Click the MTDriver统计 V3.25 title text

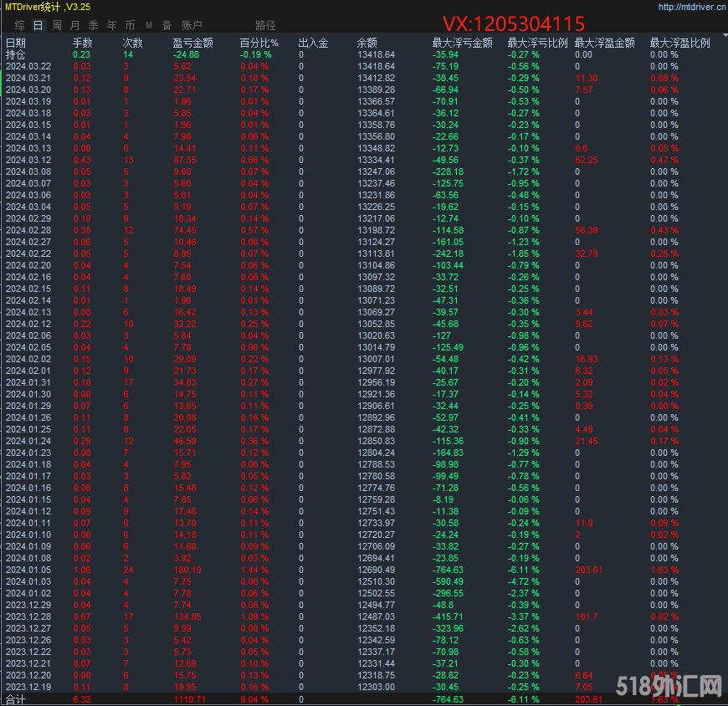(48, 7)
